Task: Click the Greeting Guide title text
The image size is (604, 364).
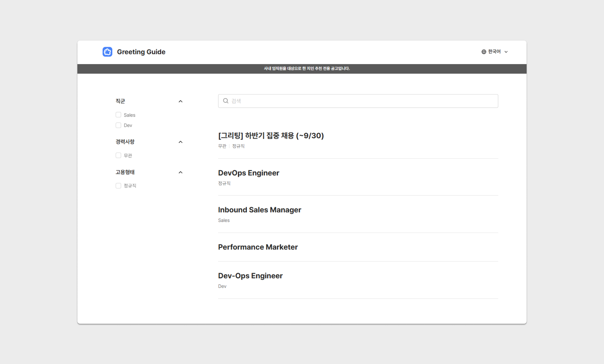Action: tap(141, 52)
